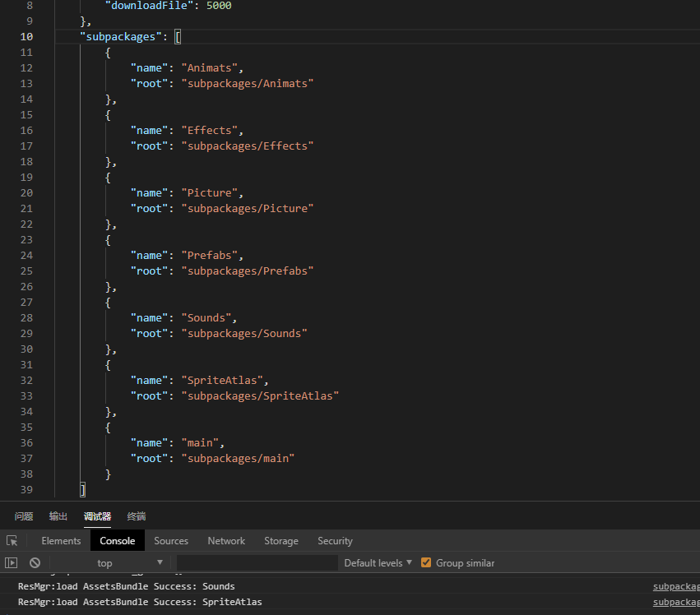
Task: Click the "subpackages/Prefabs" root value
Action: 248,271
